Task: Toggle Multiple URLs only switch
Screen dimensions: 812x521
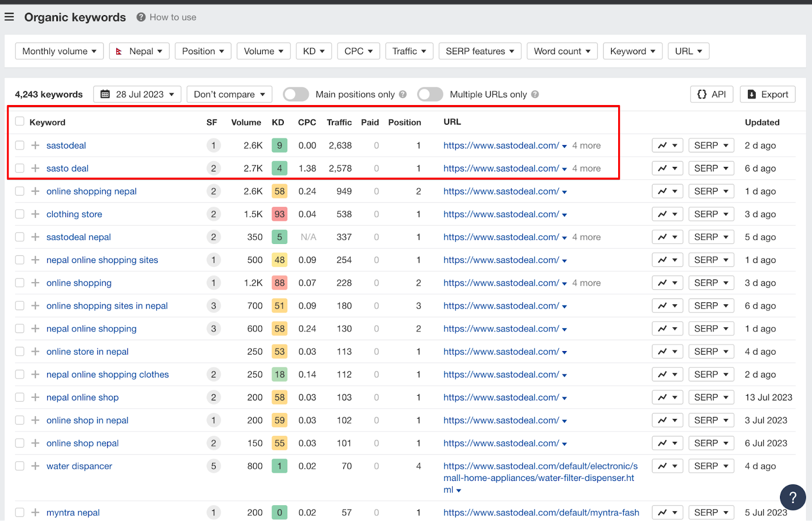Action: 430,94
